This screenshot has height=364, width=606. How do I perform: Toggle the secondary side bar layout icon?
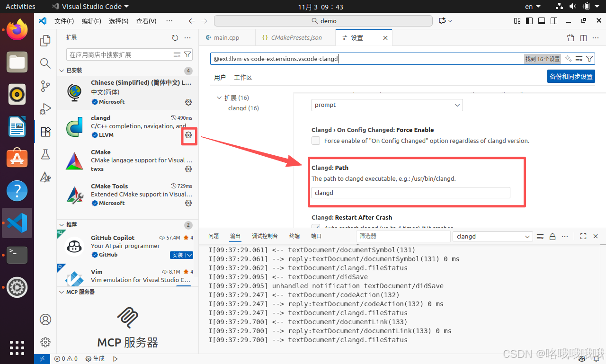click(554, 21)
